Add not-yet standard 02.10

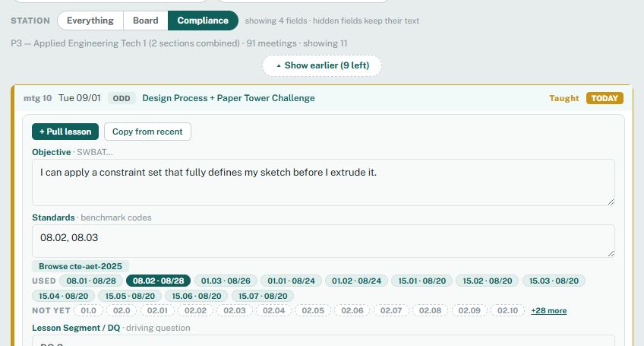coord(507,310)
